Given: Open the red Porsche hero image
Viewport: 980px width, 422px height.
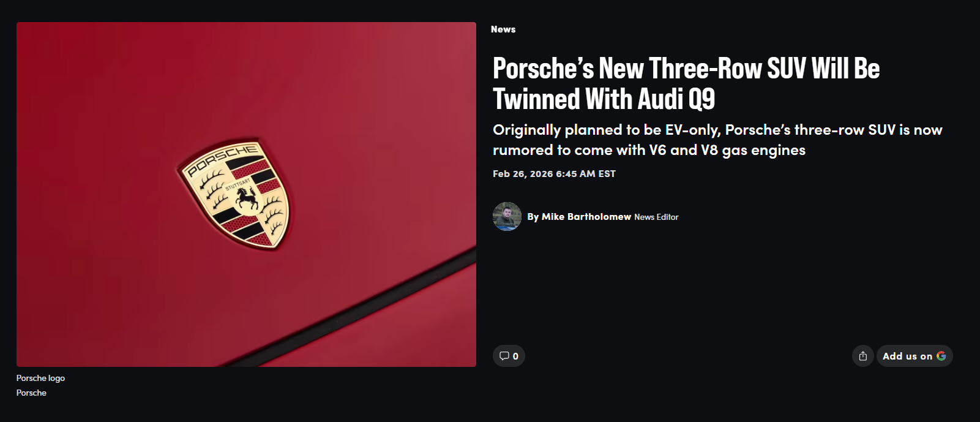Looking at the screenshot, I should pos(246,194).
